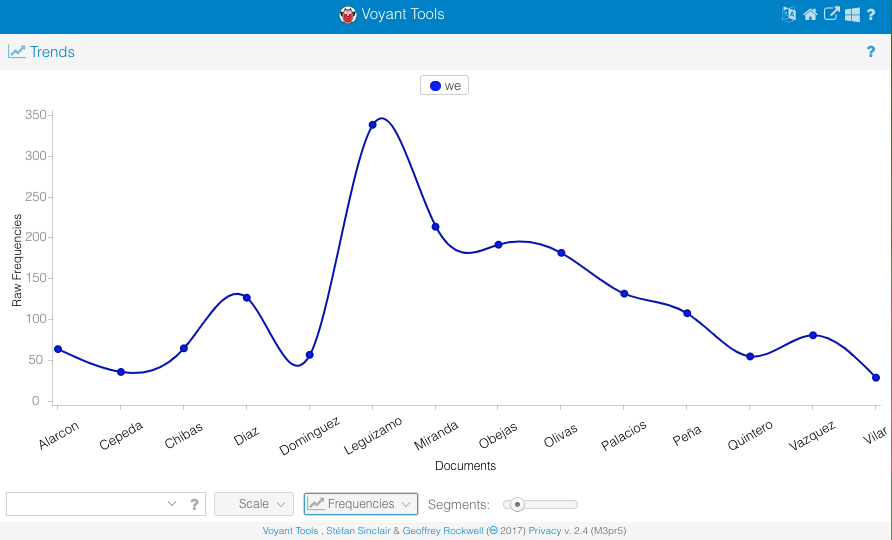Click the Alarcon axis label
This screenshot has height=540, width=892.
(59, 436)
